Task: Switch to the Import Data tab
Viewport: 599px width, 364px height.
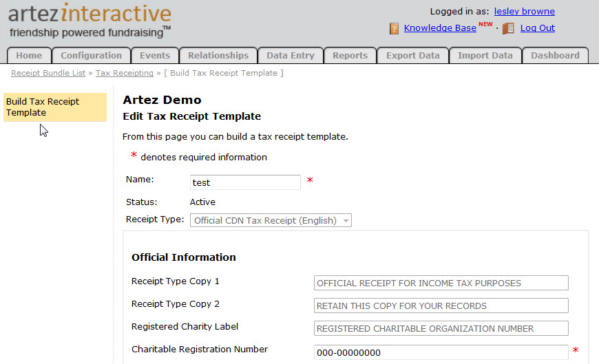Action: 485,56
